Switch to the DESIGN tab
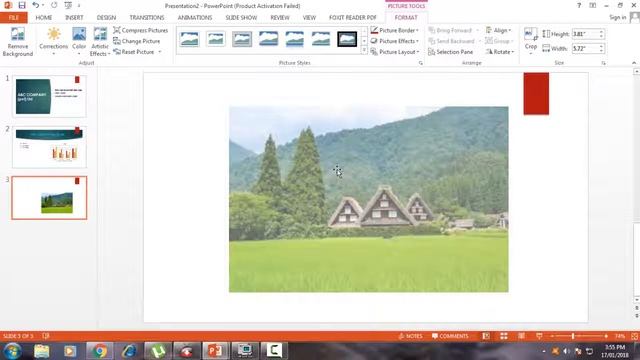 coord(106,18)
